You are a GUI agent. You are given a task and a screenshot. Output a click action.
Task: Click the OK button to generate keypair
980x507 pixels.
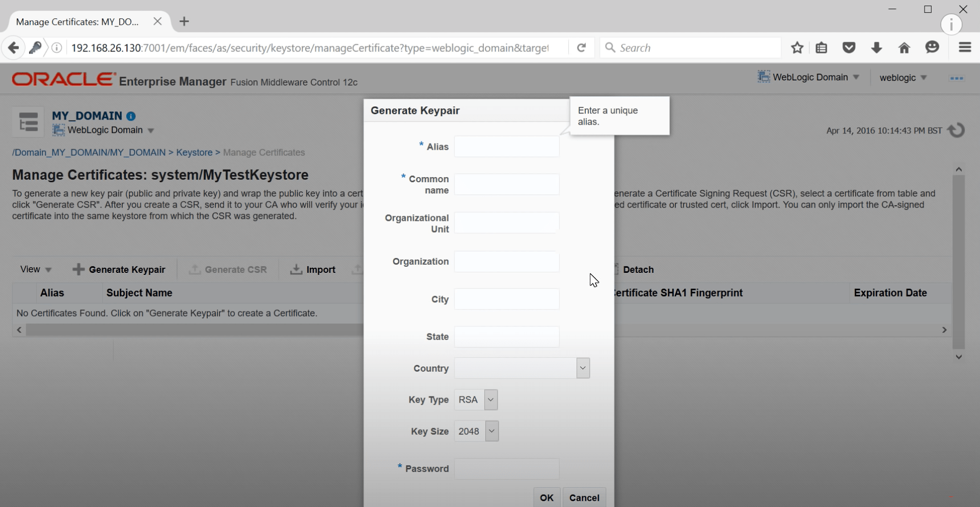tap(546, 497)
